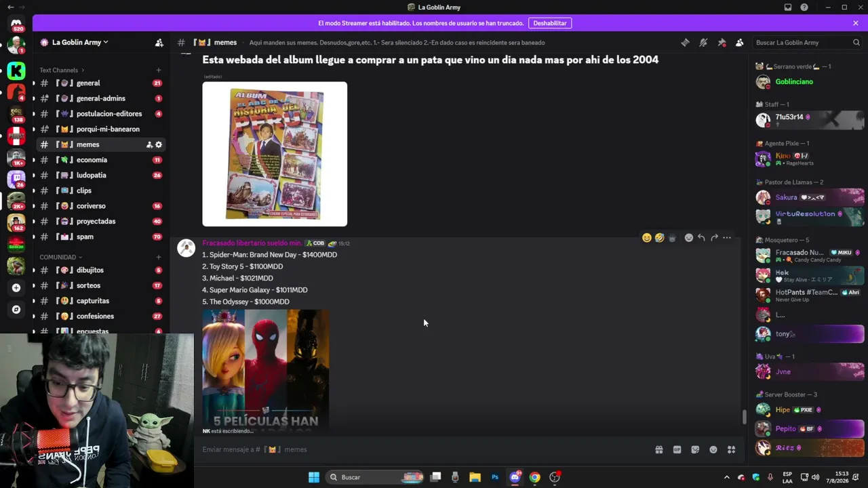The image size is (868, 488).
Task: Open the Kick server icon in the server list
Action: pyautogui.click(x=16, y=70)
